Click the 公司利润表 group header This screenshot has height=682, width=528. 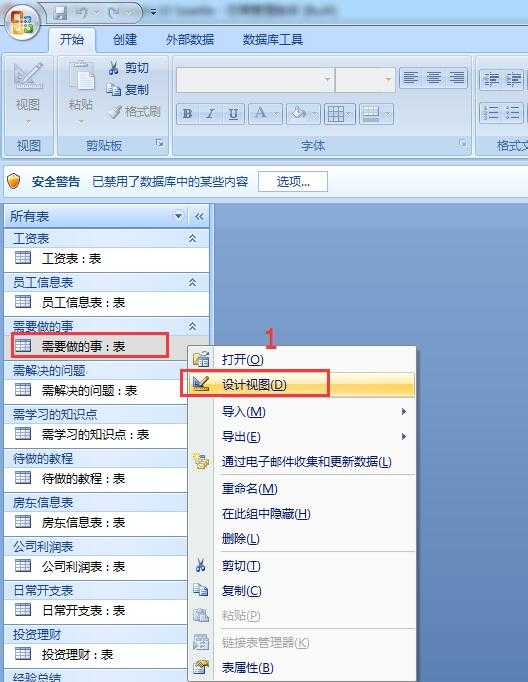96,546
